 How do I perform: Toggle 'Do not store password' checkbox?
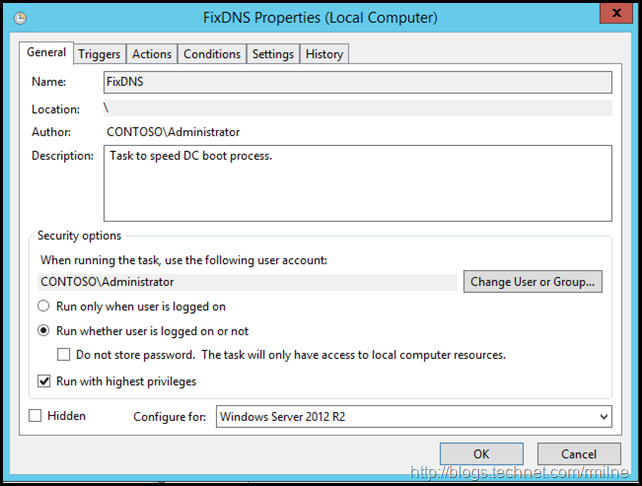[x=64, y=355]
